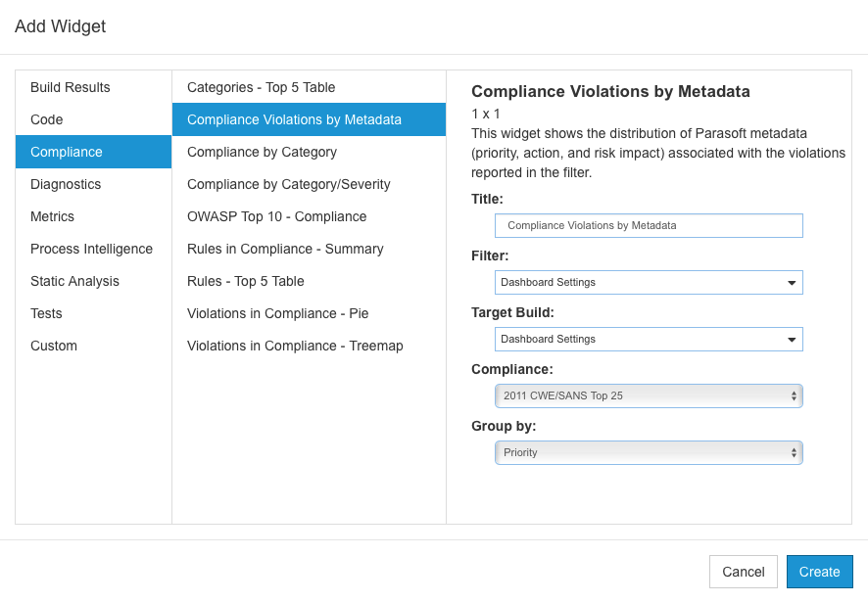Open the Target Build dropdown
The height and width of the screenshot is (603, 868).
click(x=649, y=339)
